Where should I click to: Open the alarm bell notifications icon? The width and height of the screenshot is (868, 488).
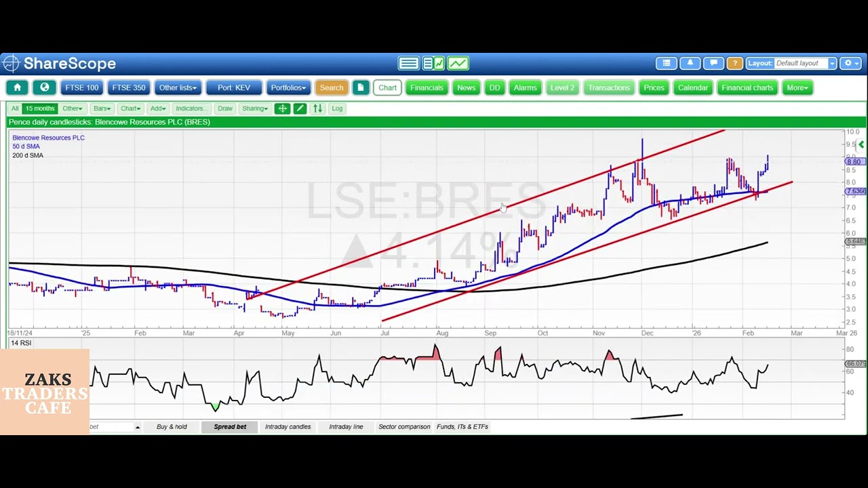tap(690, 63)
